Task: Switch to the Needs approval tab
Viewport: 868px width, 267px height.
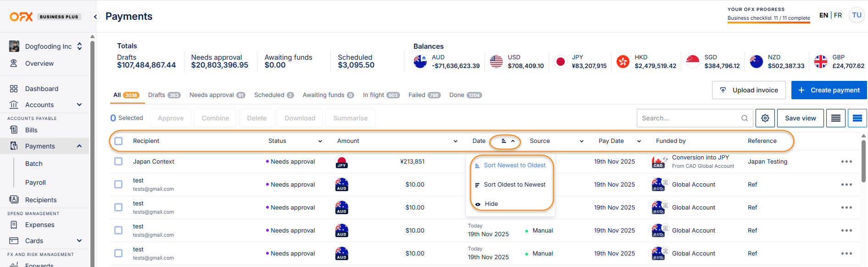Action: click(217, 95)
